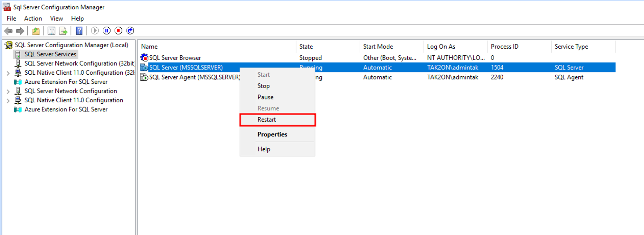Image resolution: width=644 pixels, height=235 pixels.
Task: Open the Action menu
Action: 33,18
